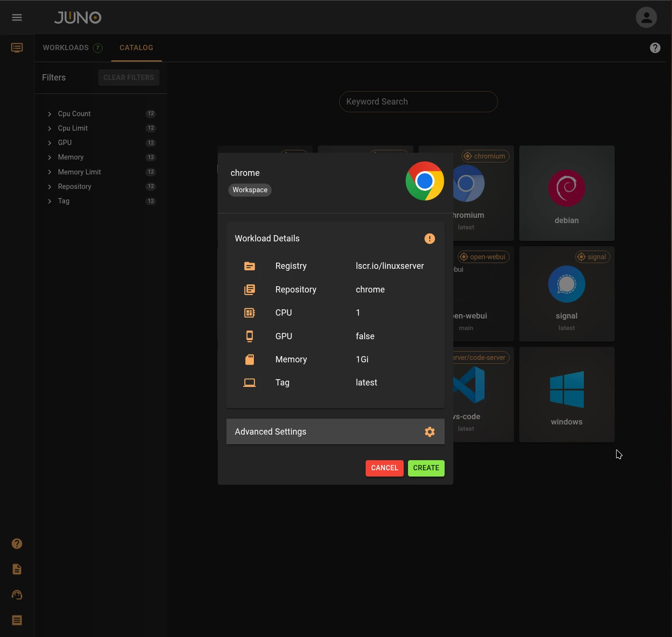672x637 pixels.
Task: Click the Repository library icon
Action: 250,290
